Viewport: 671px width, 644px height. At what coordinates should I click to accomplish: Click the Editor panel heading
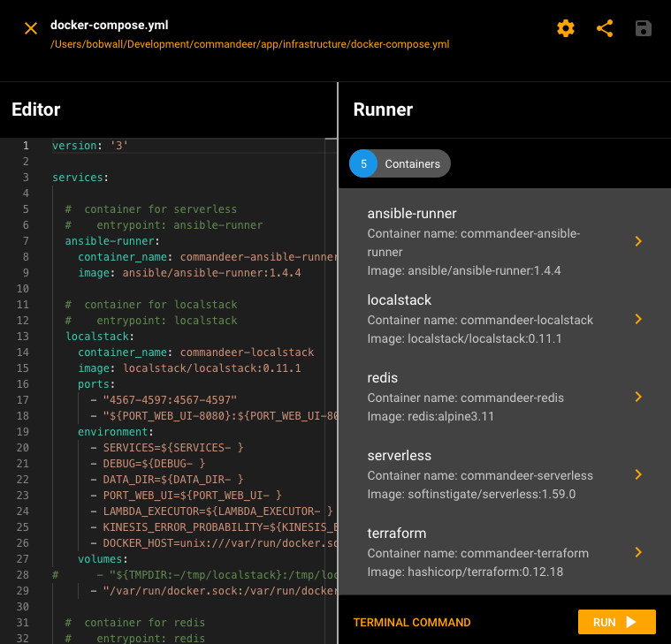(x=36, y=110)
